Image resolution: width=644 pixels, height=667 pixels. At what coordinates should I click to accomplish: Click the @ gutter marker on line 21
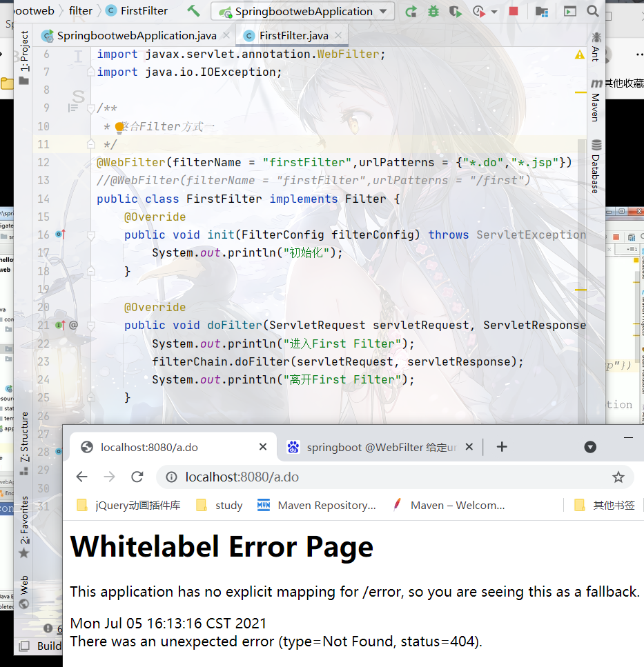click(x=73, y=325)
